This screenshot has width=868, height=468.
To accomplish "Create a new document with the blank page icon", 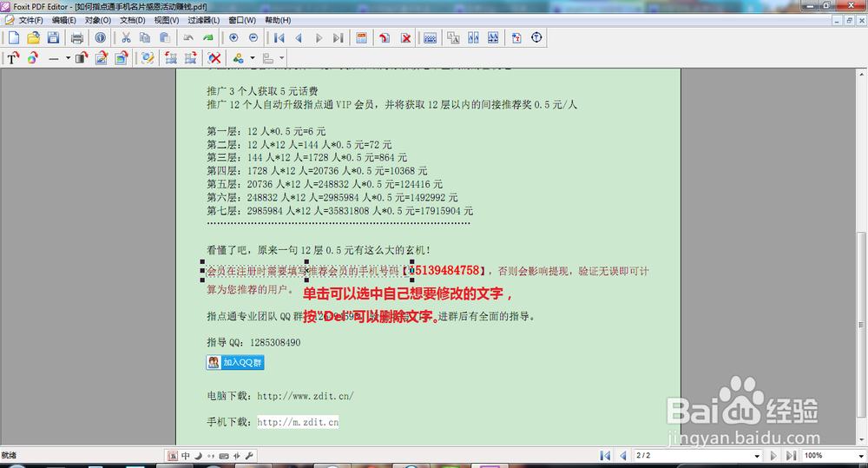I will click(x=13, y=37).
